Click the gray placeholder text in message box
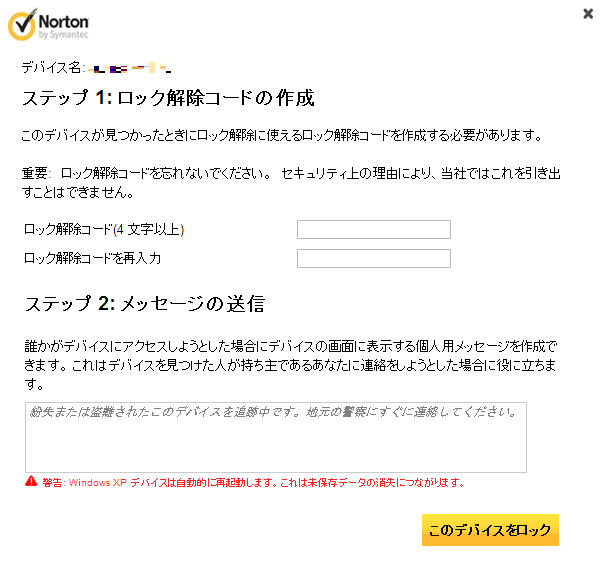The width and height of the screenshot is (600, 573). coord(273,412)
